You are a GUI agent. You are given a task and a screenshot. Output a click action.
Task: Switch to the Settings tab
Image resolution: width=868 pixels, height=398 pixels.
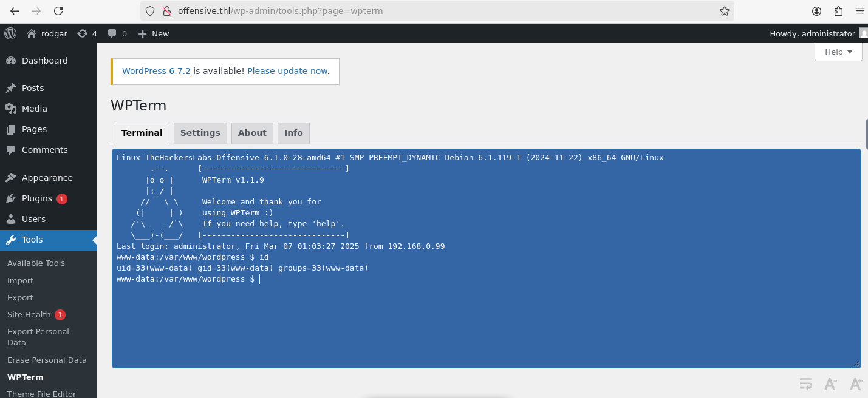(x=200, y=133)
